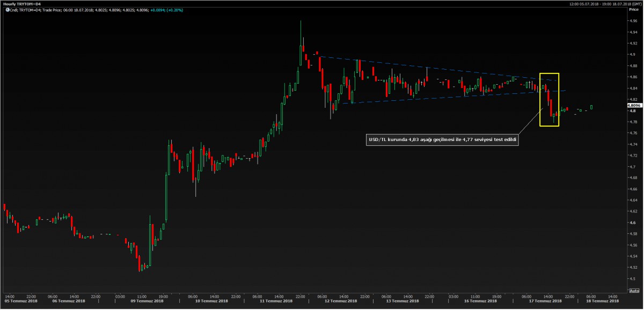644x310 pixels.
Task: Click the 11 Temmuz 2018 date marker
Action: [x=275, y=301]
